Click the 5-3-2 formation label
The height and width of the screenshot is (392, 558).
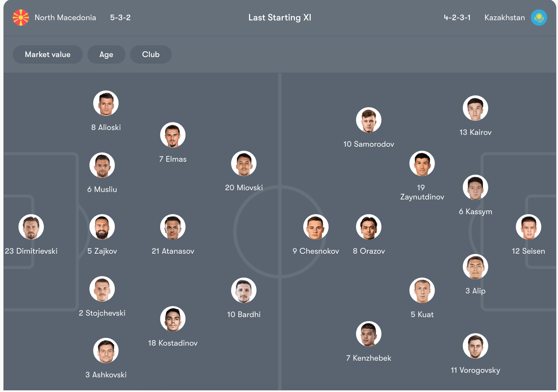(120, 18)
